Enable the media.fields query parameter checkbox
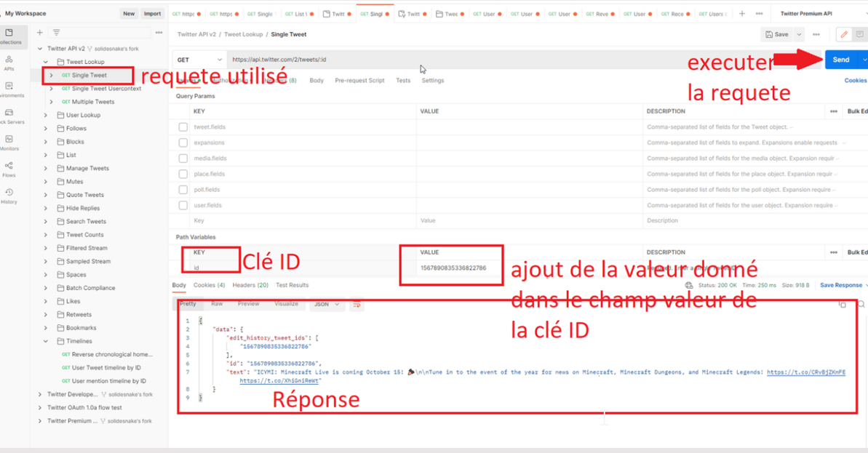Image resolution: width=868 pixels, height=453 pixels. coord(183,159)
